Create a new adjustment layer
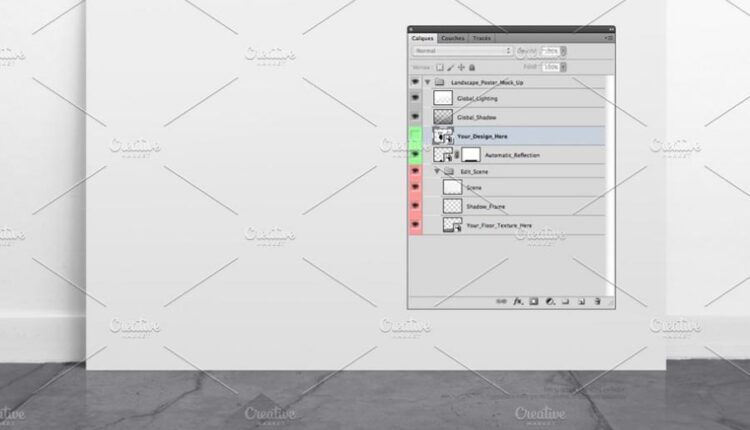Image resolution: width=750 pixels, height=430 pixels. coord(549,300)
